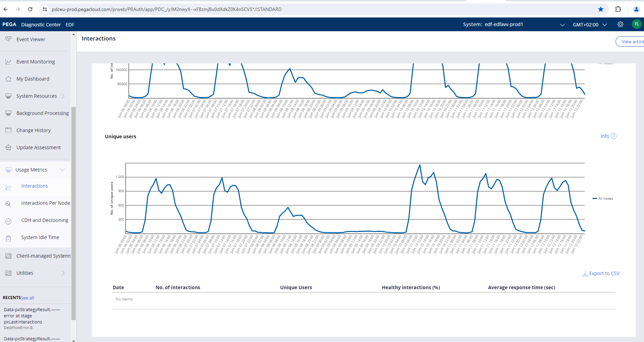This screenshot has width=644, height=342.
Task: Open the browser profile avatar icon
Action: 636,9
